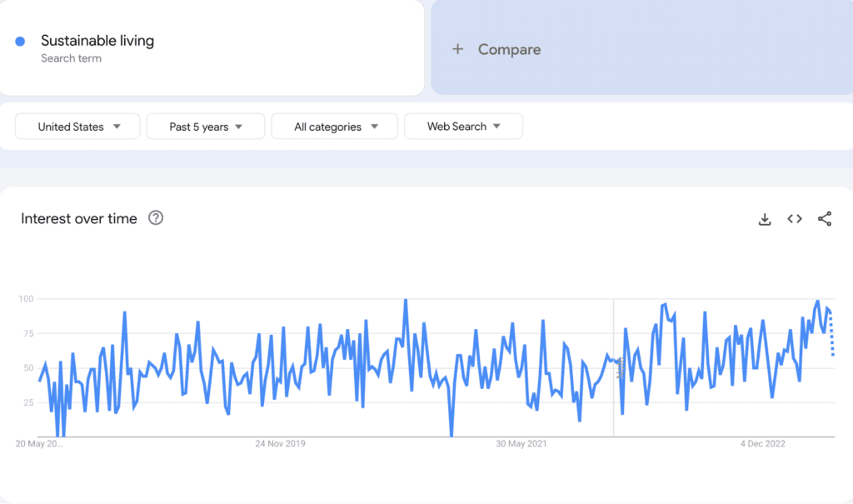
Task: Open the embed code icon
Action: [x=795, y=219]
